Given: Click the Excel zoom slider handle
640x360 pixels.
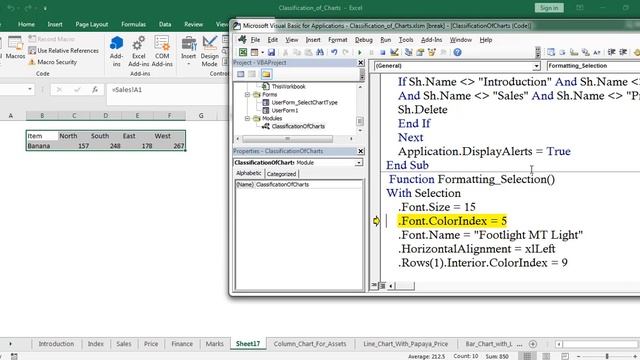Looking at the screenshot, I should click(x=607, y=356).
